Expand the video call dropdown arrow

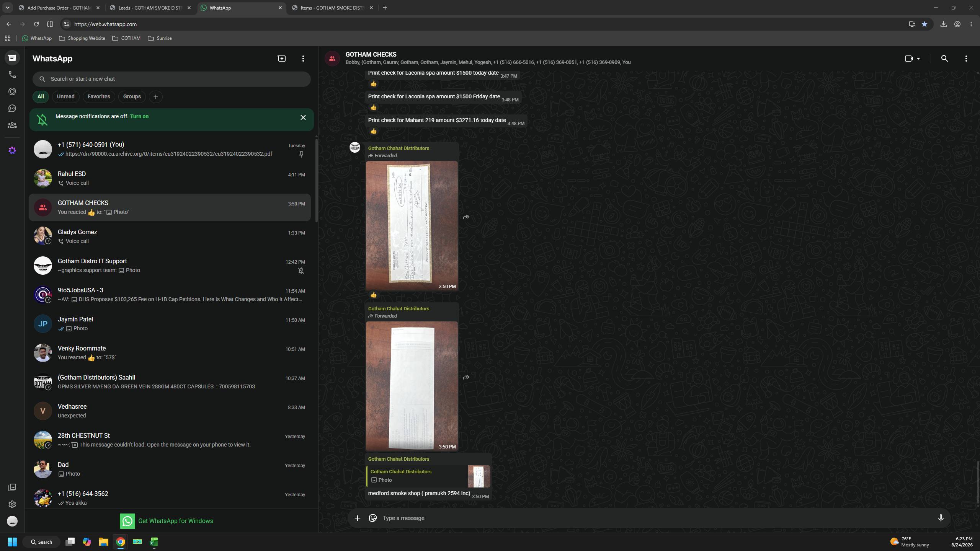pyautogui.click(x=918, y=59)
